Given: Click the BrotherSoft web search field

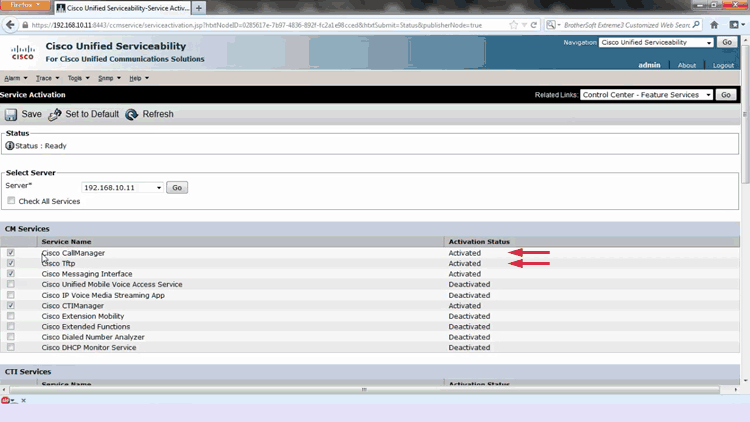Looking at the screenshot, I should tap(627, 25).
